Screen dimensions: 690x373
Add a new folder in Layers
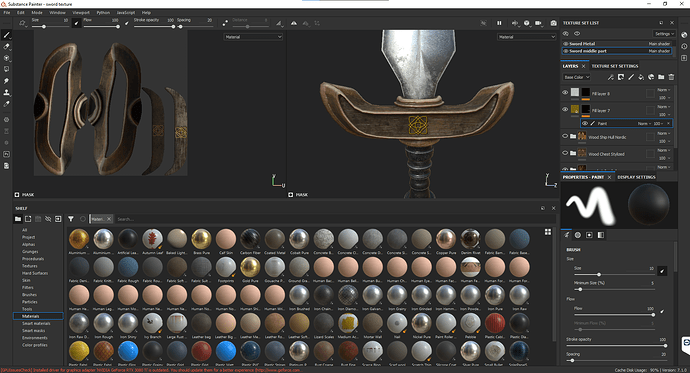tap(661, 77)
